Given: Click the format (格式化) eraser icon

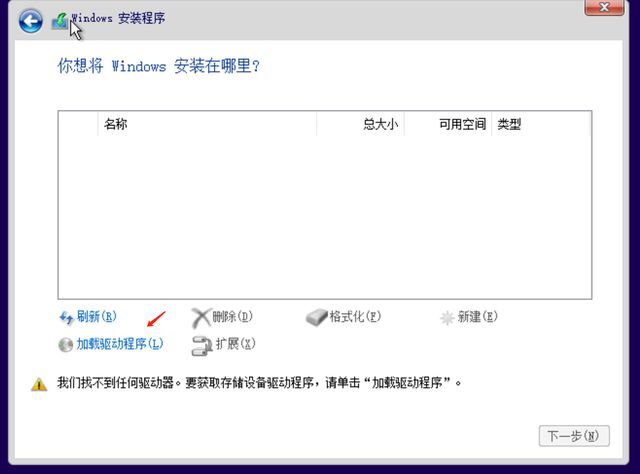Looking at the screenshot, I should (316, 317).
